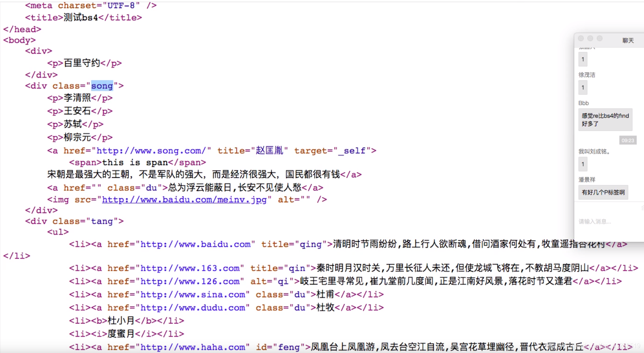Open the www.baidu.com/meinv.jpg image link

click(184, 200)
